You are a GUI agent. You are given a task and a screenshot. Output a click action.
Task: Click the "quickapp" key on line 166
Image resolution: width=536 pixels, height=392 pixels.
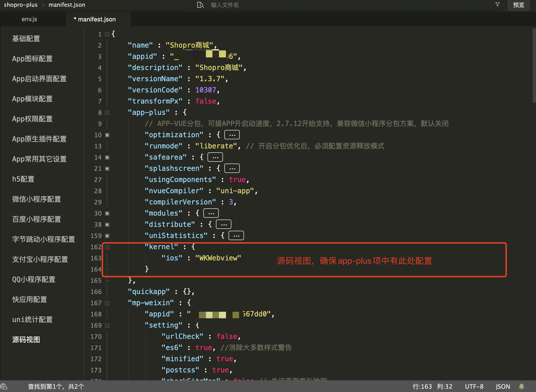click(x=149, y=291)
